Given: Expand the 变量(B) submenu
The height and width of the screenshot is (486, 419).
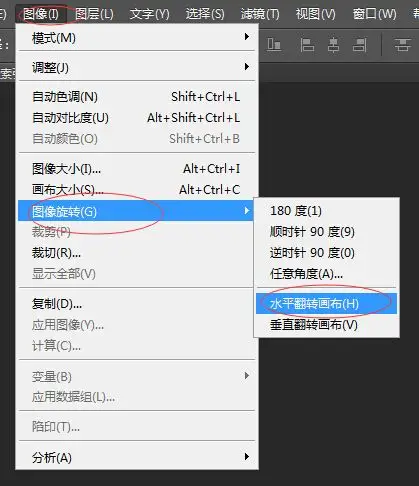Looking at the screenshot, I should [x=136, y=376].
